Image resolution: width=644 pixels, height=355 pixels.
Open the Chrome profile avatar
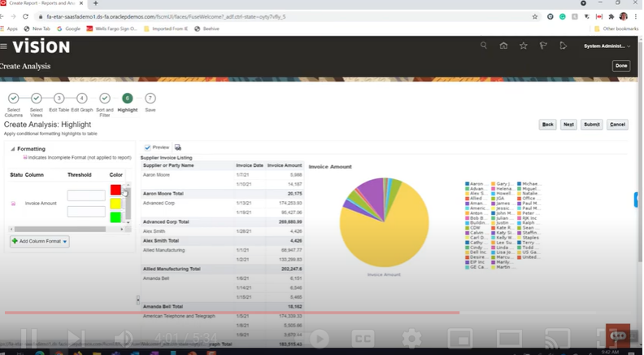click(x=624, y=16)
